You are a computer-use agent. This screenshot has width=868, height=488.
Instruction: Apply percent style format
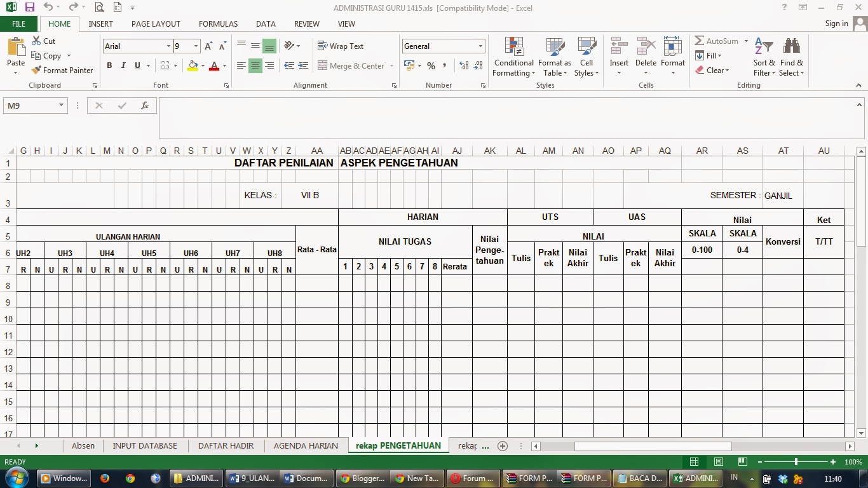431,65
